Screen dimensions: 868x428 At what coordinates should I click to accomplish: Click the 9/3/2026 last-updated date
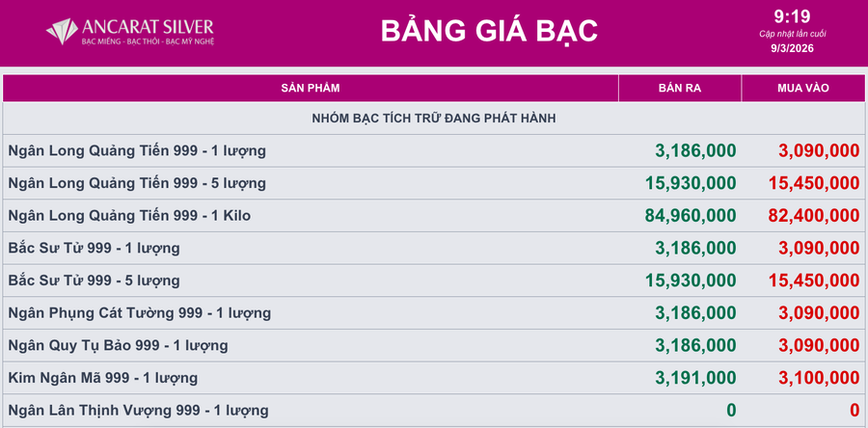(x=792, y=47)
